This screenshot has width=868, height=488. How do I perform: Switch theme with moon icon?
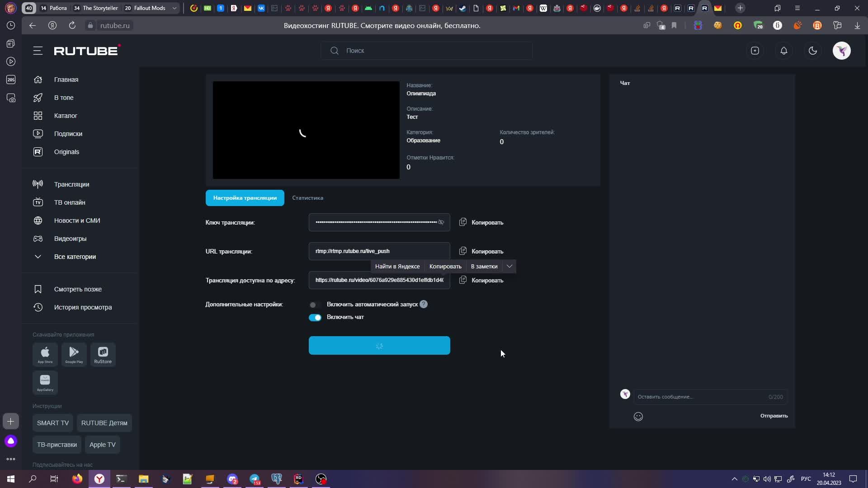tap(813, 51)
